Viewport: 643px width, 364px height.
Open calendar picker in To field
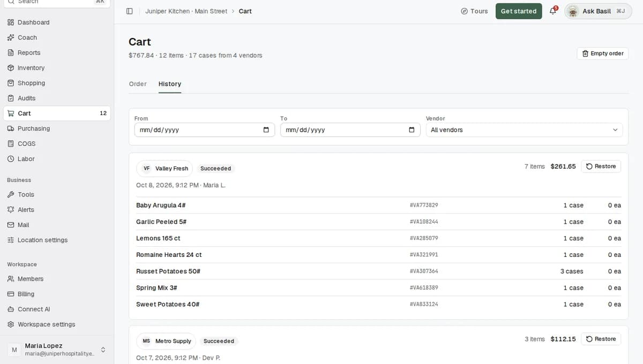(x=412, y=130)
